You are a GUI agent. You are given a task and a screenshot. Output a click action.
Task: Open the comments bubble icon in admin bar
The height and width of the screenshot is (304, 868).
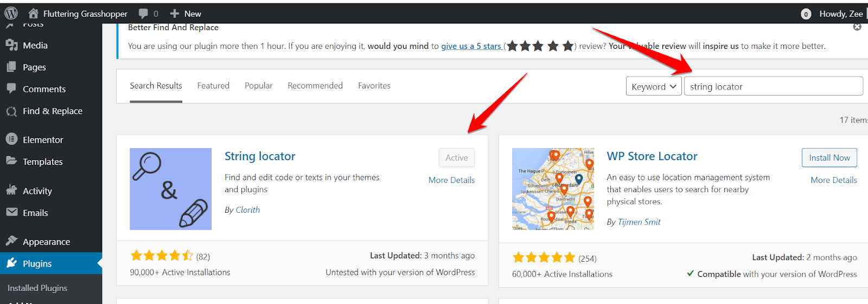point(143,14)
